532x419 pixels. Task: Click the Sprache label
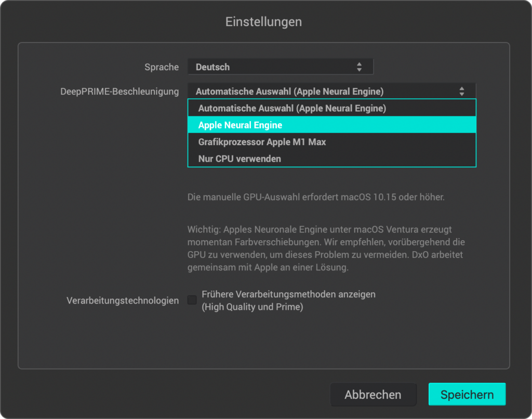162,67
